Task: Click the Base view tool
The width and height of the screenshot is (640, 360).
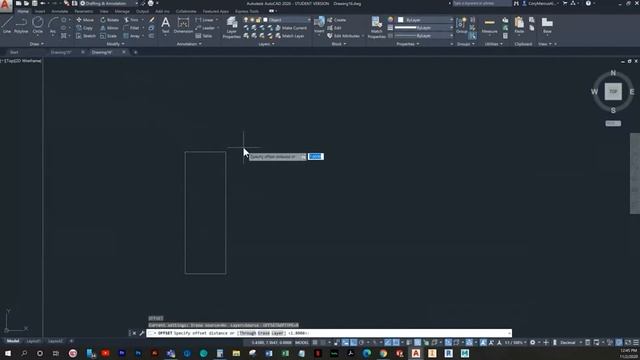Action: 547,25
